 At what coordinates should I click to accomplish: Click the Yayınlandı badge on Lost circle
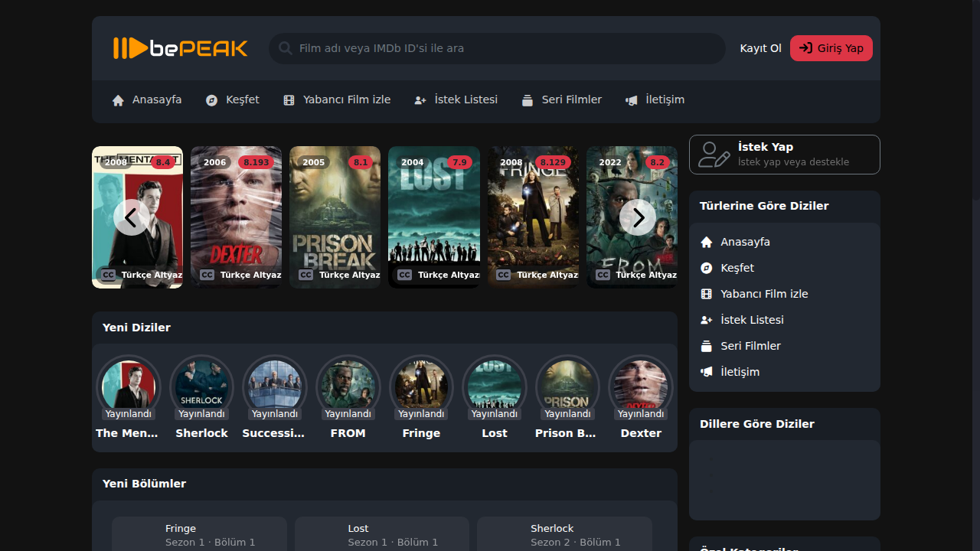pyautogui.click(x=495, y=414)
